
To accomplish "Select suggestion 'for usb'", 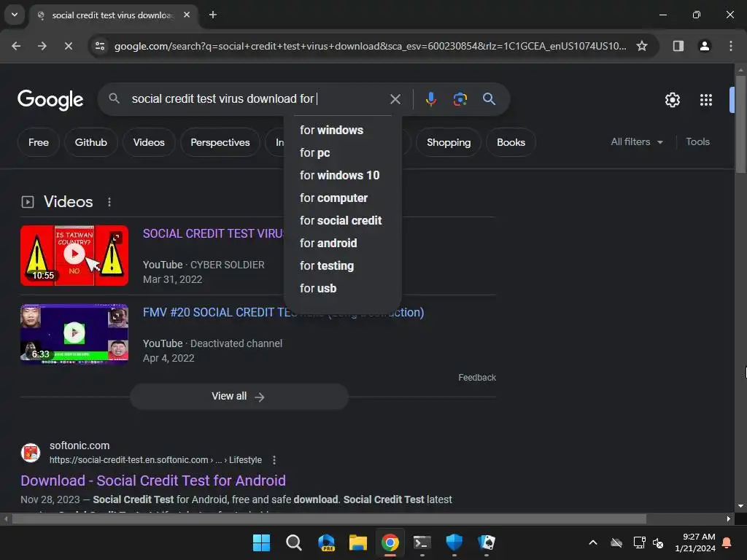I will [x=343, y=289].
